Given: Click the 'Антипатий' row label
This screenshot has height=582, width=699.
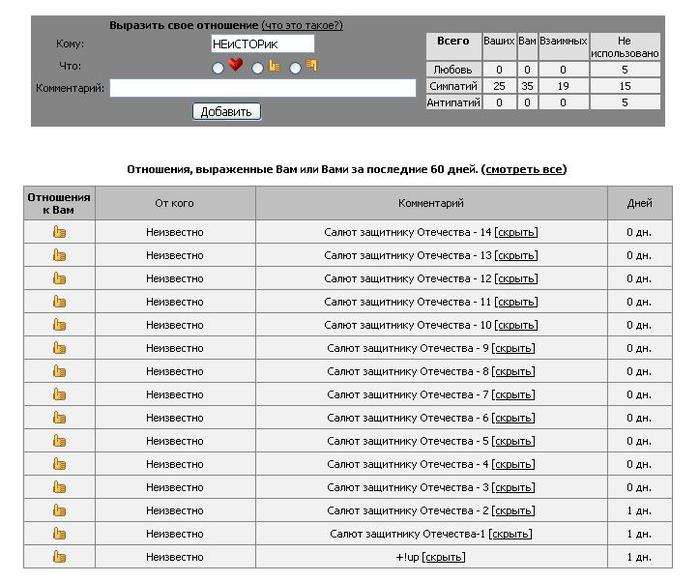Looking at the screenshot, I should point(453,102).
